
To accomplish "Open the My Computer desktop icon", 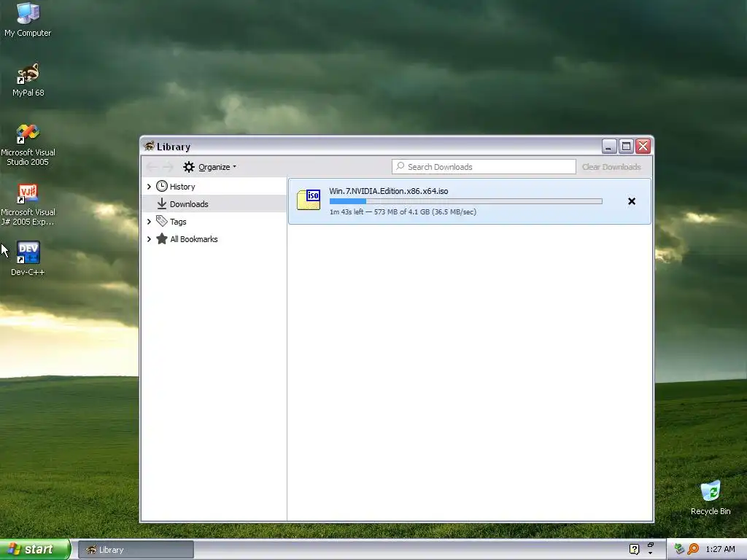I will coord(28,20).
